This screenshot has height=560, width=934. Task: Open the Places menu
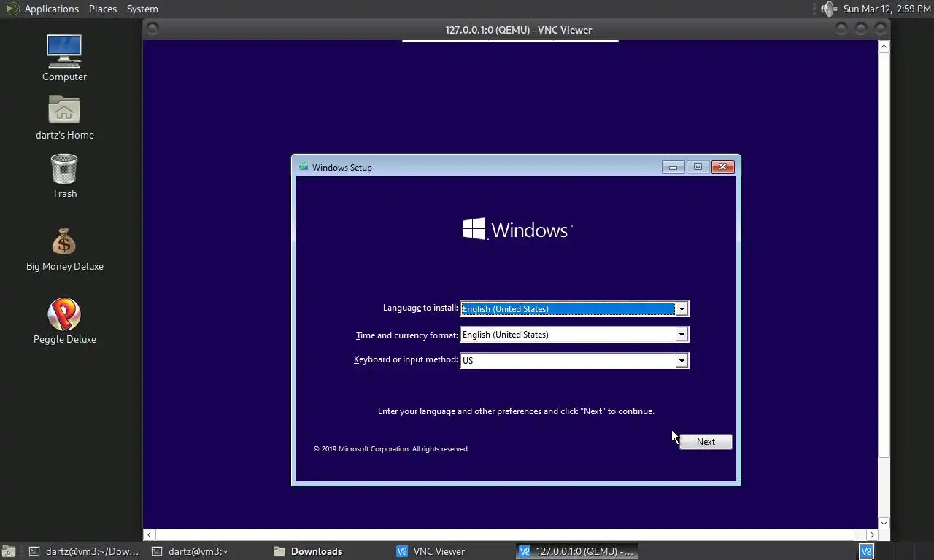pos(103,9)
